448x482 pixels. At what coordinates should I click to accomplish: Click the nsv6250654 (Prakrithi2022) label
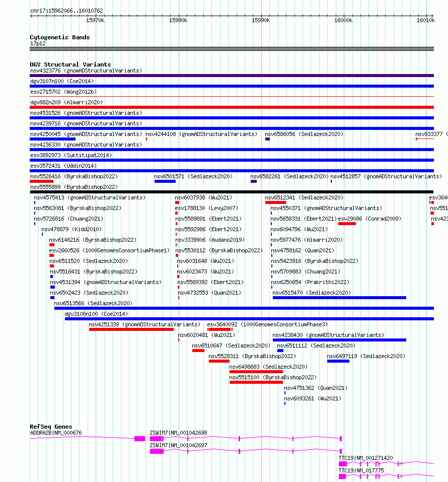coord(311,283)
